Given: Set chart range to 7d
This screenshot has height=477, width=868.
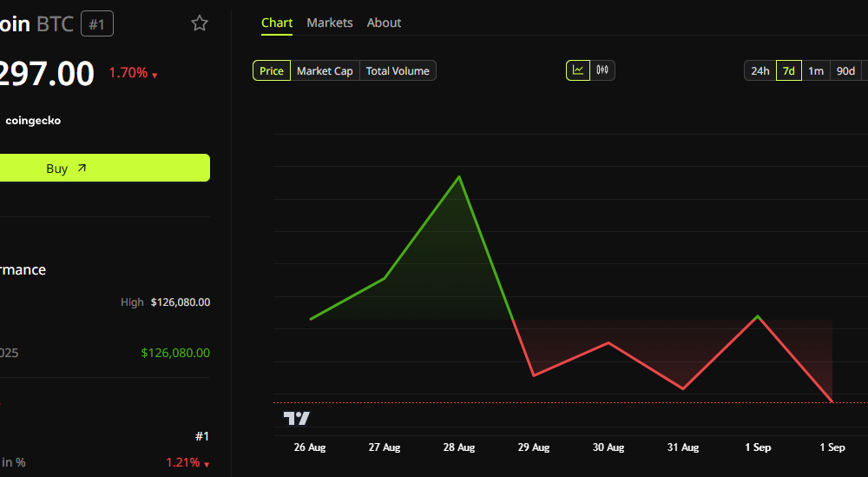Looking at the screenshot, I should pos(789,71).
